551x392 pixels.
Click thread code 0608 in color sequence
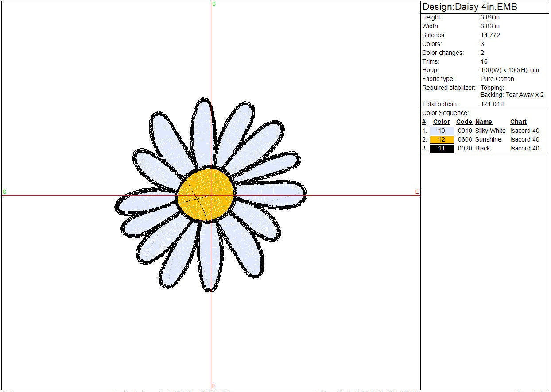click(x=465, y=140)
